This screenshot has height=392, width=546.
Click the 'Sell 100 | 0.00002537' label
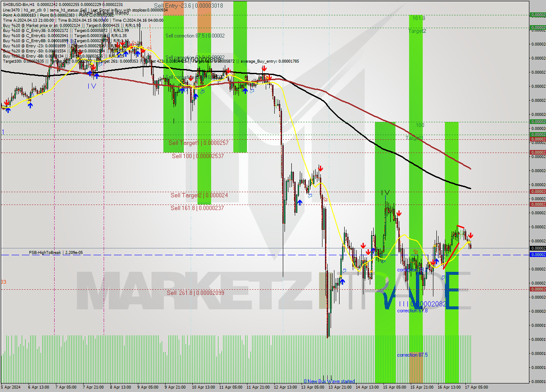(197, 156)
